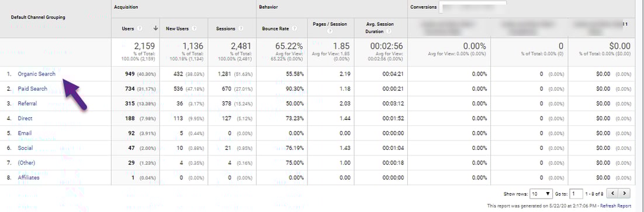
Task: Click the help icon next to Users
Action: click(x=140, y=29)
